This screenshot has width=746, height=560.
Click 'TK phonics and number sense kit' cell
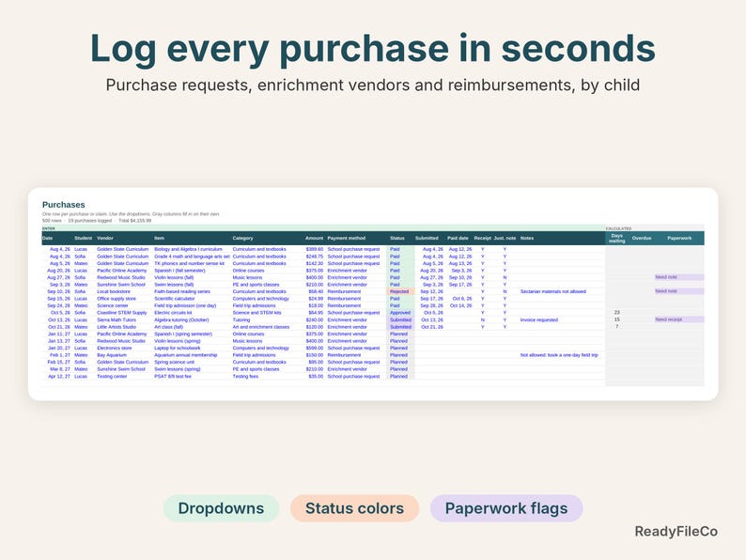pos(189,263)
